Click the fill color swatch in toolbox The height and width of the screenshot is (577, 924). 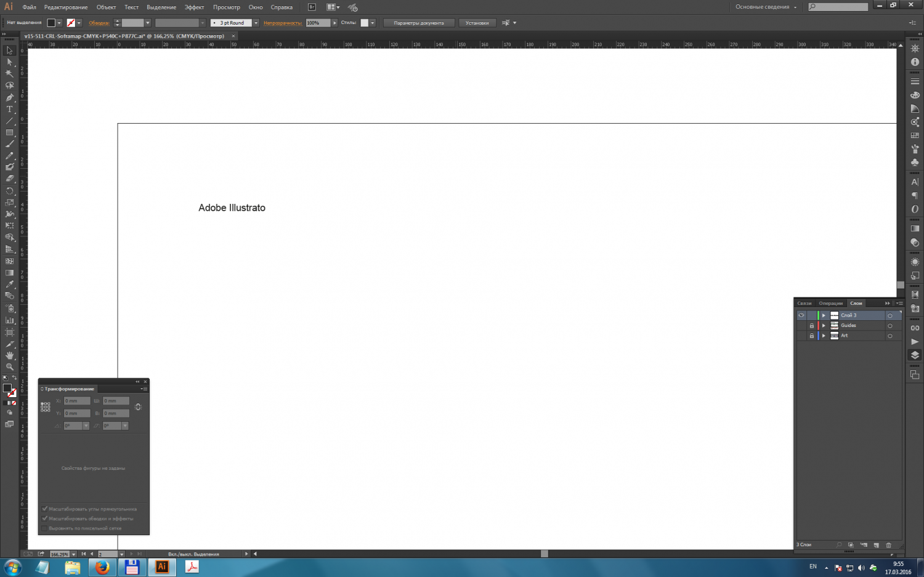[x=7, y=389]
